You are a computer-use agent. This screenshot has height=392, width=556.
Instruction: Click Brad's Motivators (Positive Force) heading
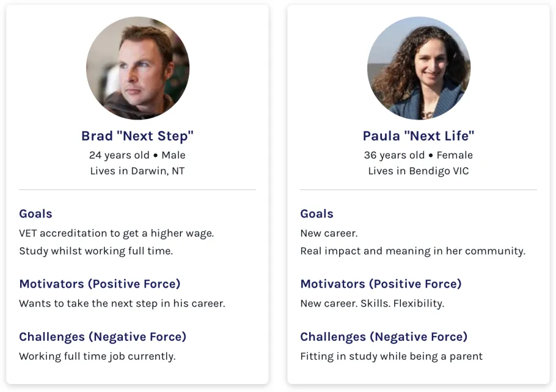tap(100, 284)
